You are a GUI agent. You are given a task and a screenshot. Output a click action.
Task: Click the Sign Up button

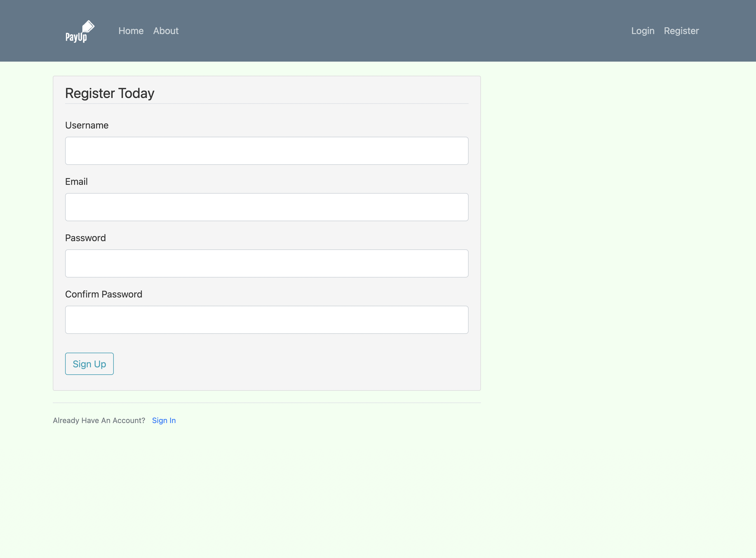pyautogui.click(x=89, y=364)
